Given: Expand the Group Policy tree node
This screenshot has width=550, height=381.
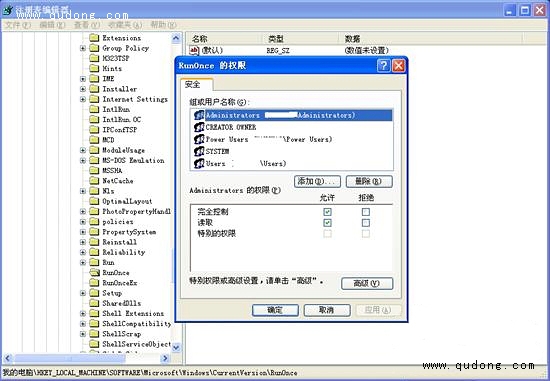Looking at the screenshot, I should pos(83,48).
